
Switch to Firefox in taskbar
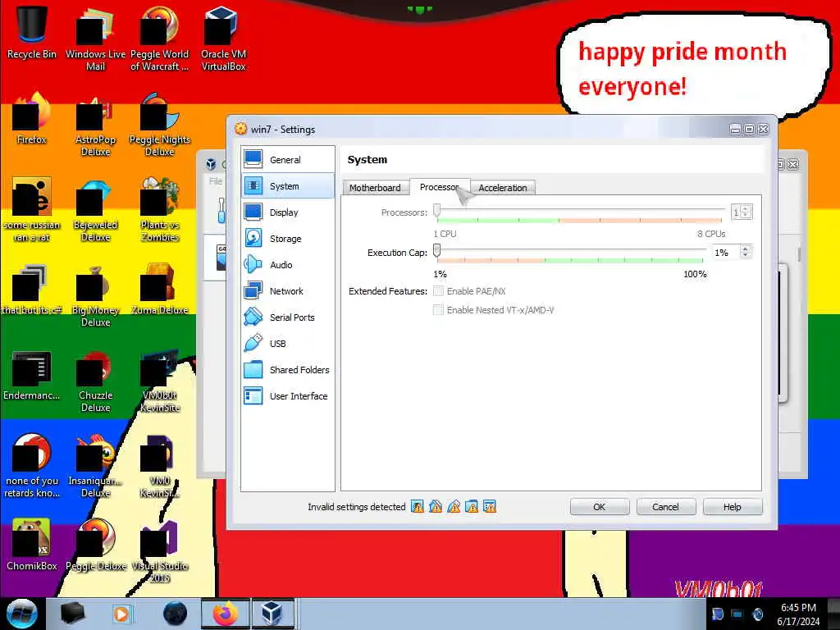[225, 614]
